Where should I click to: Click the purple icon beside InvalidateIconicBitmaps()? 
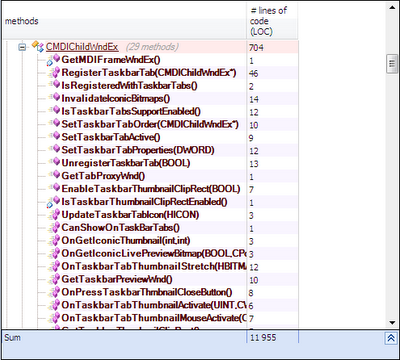coord(55,98)
